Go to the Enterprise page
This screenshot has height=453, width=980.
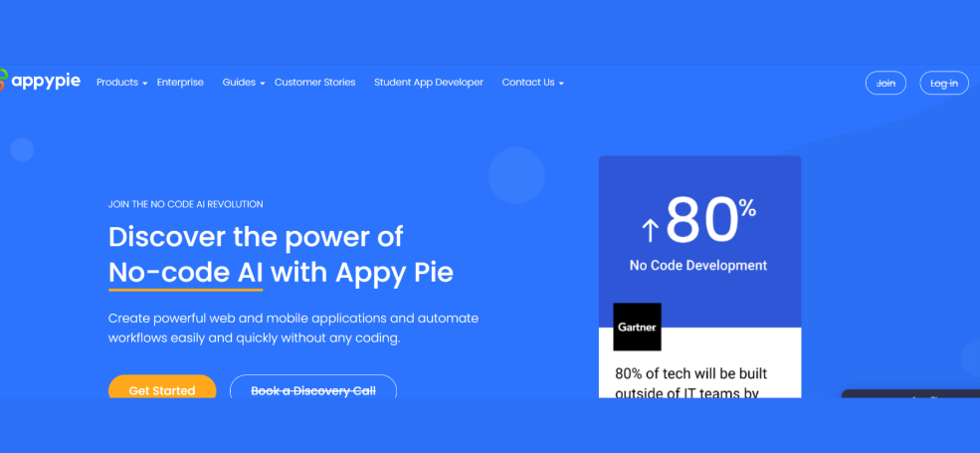tap(180, 83)
